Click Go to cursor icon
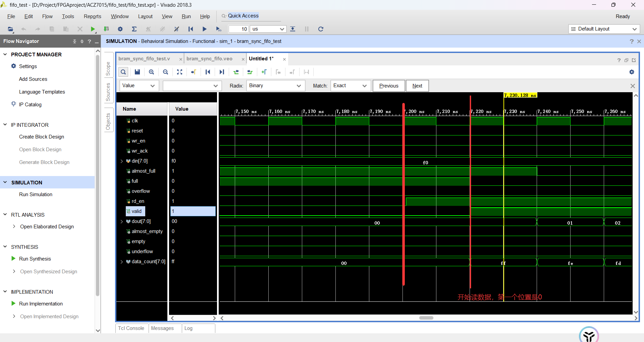The width and height of the screenshot is (644, 342). tap(194, 72)
